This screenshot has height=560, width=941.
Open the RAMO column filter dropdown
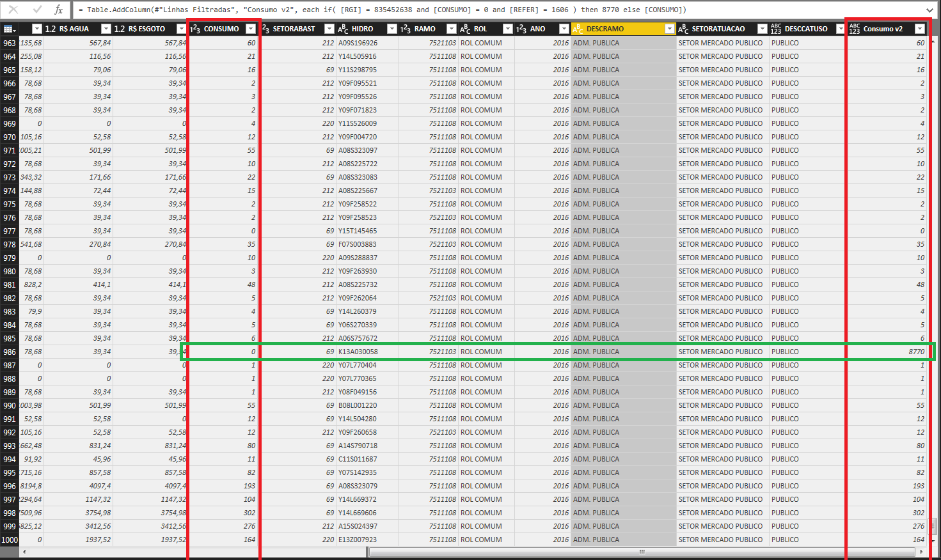coord(452,29)
